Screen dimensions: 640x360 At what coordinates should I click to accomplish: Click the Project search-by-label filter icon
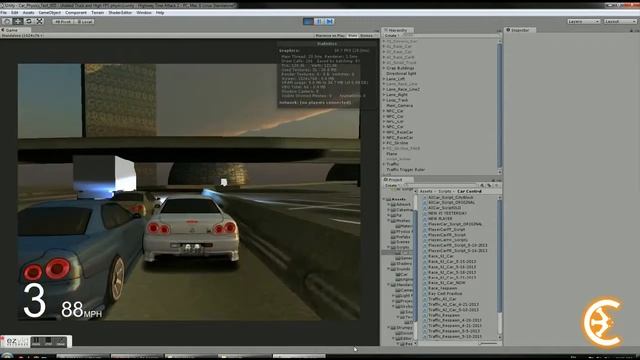point(489,185)
